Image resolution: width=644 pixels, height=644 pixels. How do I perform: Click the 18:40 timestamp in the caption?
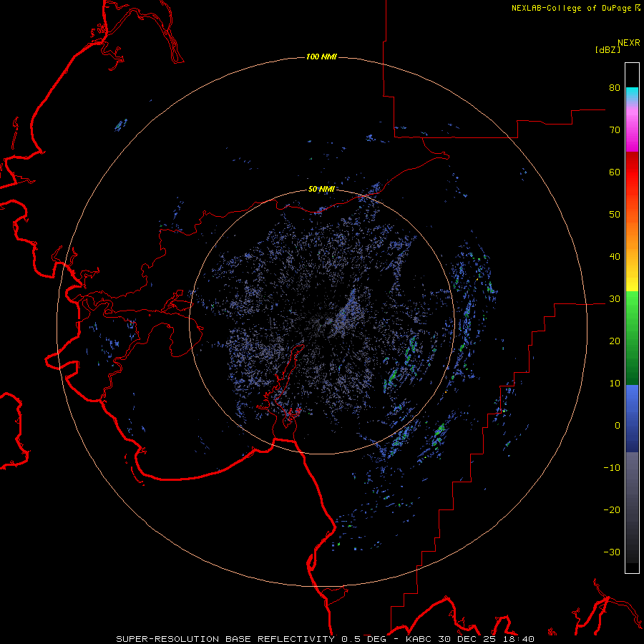coord(520,639)
